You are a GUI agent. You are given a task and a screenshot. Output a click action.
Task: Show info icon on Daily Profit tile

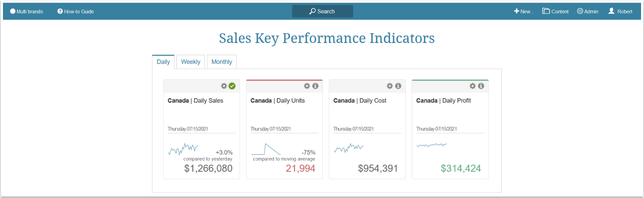(x=481, y=86)
